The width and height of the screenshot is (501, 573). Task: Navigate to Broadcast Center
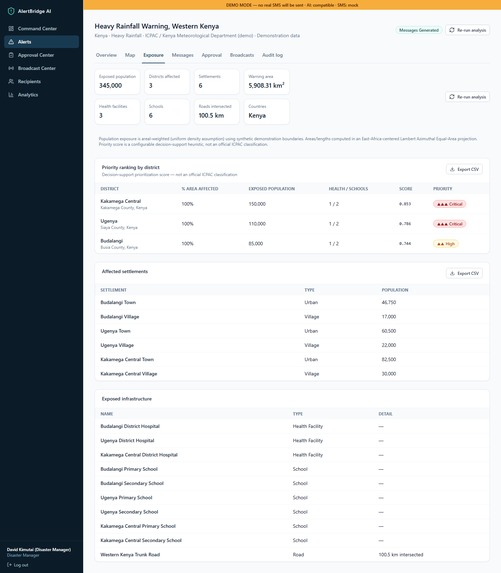(41, 68)
